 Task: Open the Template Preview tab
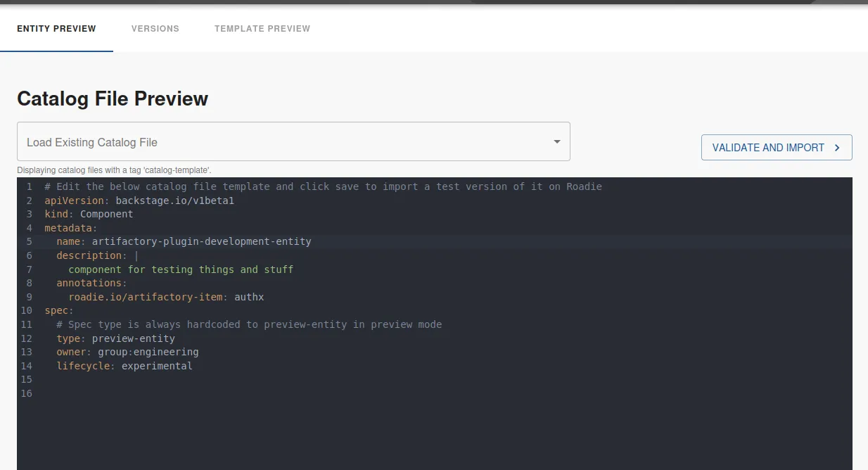[262, 29]
